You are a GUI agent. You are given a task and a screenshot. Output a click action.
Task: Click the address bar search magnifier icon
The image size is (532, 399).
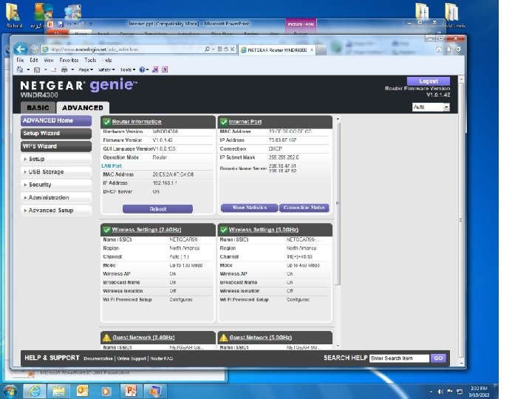pyautogui.click(x=207, y=50)
